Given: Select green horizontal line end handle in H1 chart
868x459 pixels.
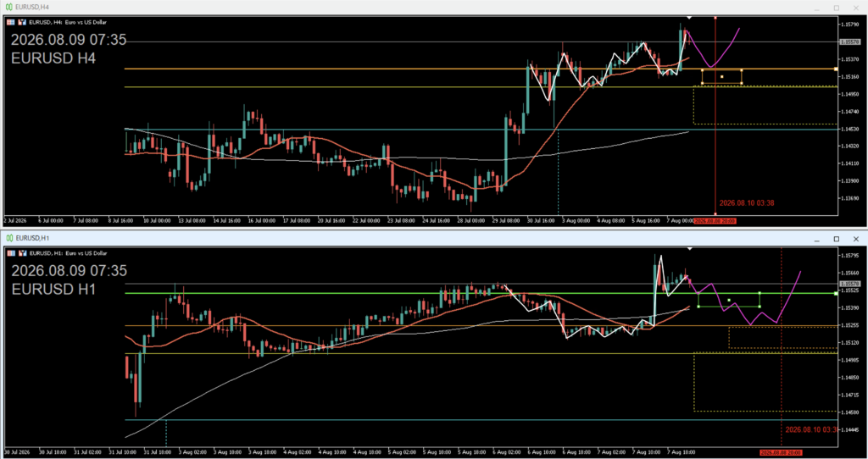Looking at the screenshot, I should (836, 294).
